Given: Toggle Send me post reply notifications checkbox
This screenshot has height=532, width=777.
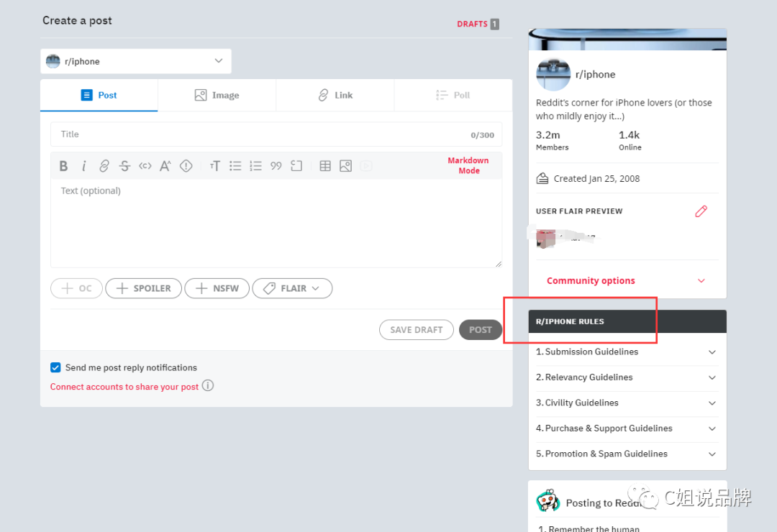Looking at the screenshot, I should click(x=55, y=367).
